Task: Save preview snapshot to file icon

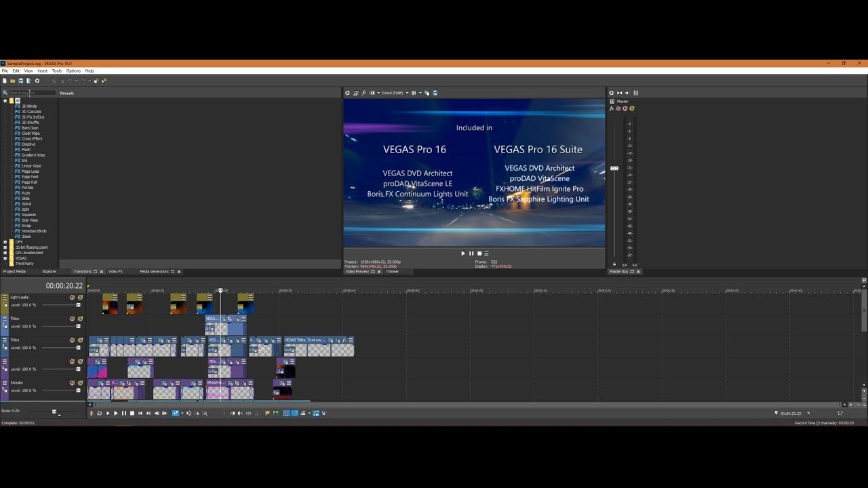Action: pos(435,93)
